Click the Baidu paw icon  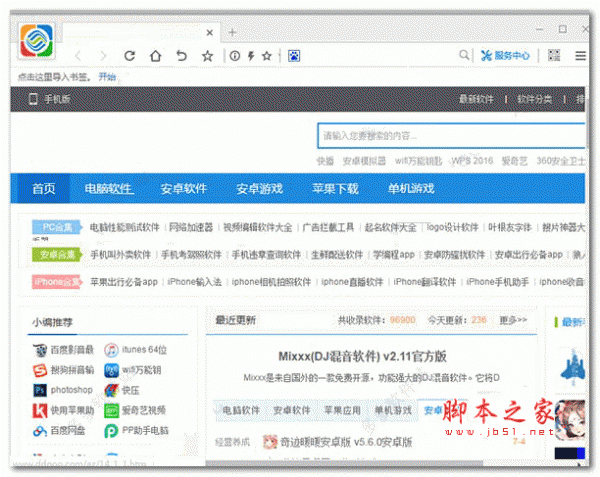click(x=294, y=56)
